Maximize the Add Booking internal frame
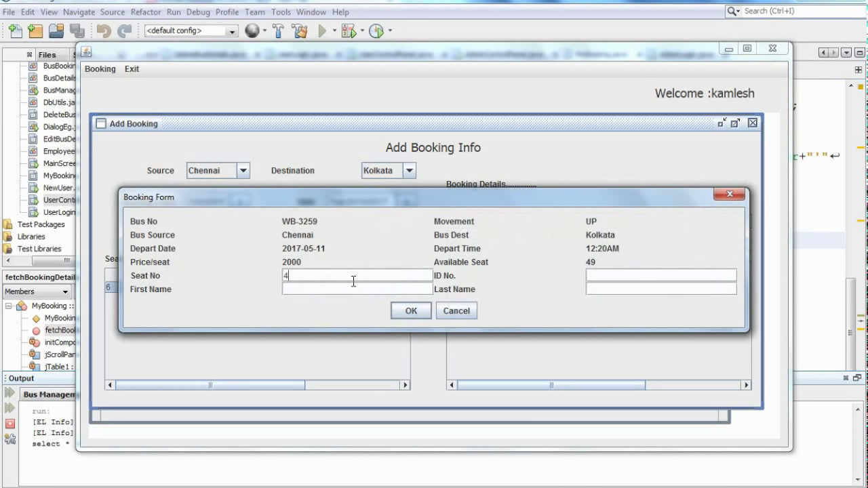 click(x=736, y=123)
